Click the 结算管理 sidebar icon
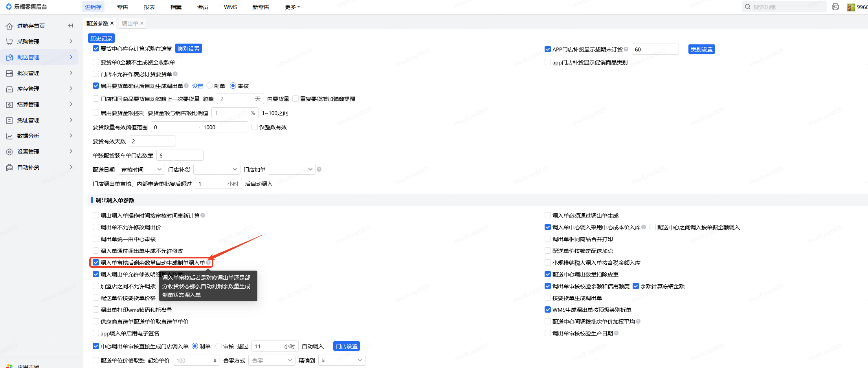The image size is (868, 368). pos(9,104)
